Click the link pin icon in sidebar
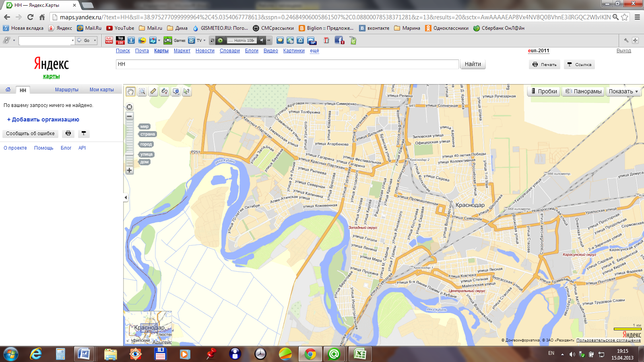 [84, 134]
